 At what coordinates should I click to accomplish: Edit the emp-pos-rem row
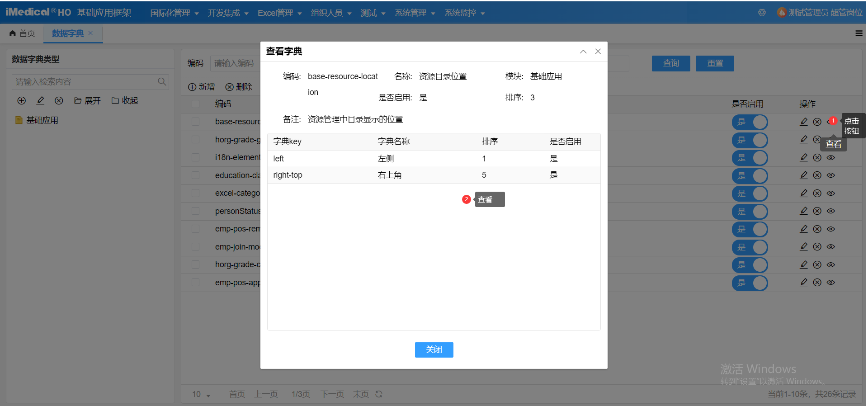pyautogui.click(x=804, y=229)
